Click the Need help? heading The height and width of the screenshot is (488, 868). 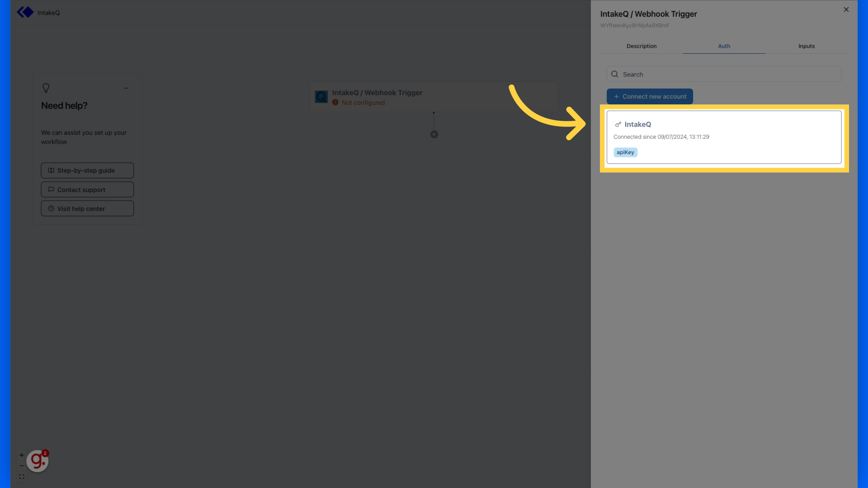[64, 106]
